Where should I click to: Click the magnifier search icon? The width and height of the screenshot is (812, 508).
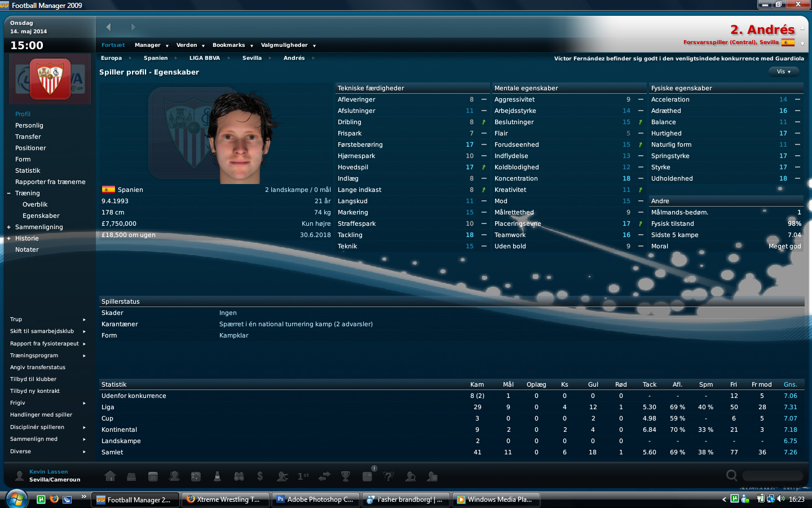click(x=731, y=475)
